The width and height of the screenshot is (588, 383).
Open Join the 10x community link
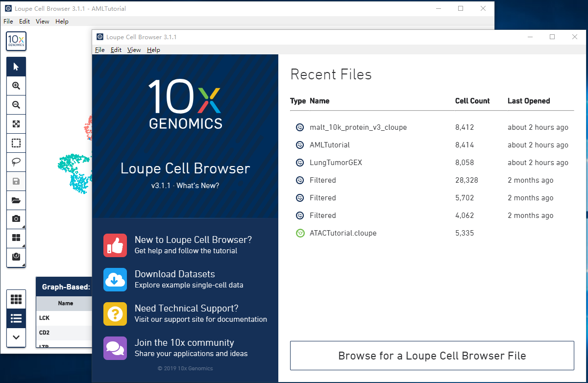tap(184, 342)
